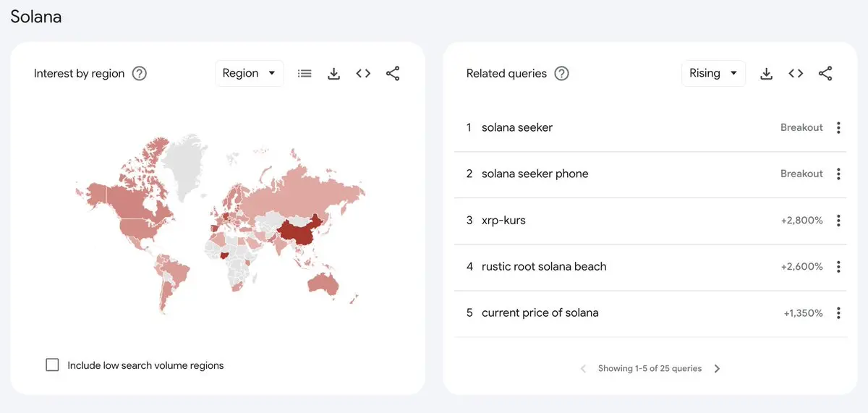868x413 pixels.
Task: Download Related queries data as CSV
Action: click(767, 73)
